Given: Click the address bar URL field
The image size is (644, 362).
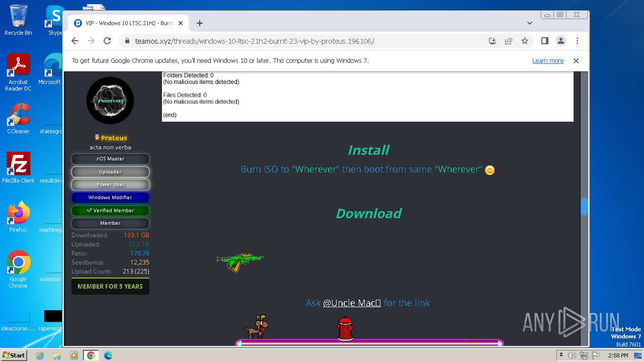Looking at the screenshot, I should (255, 41).
